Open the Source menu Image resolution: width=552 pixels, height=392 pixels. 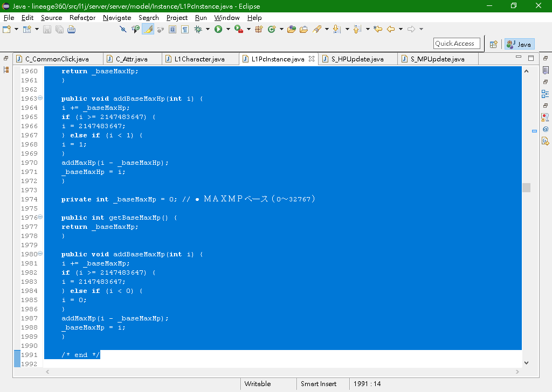(51, 18)
